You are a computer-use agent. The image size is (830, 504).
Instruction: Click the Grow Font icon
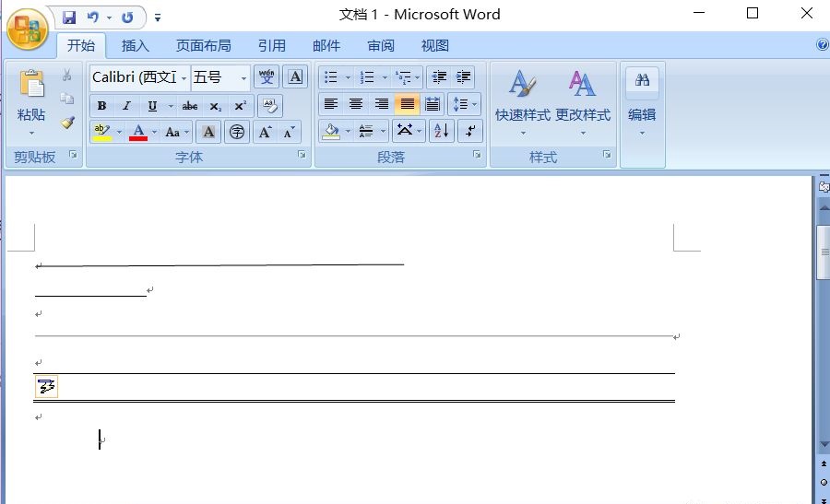[265, 133]
